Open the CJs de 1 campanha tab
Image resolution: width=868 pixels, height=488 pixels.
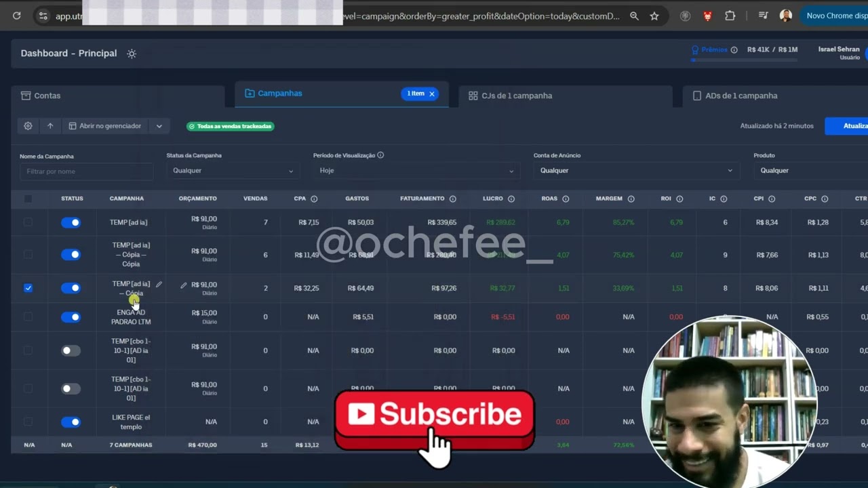[x=566, y=96]
